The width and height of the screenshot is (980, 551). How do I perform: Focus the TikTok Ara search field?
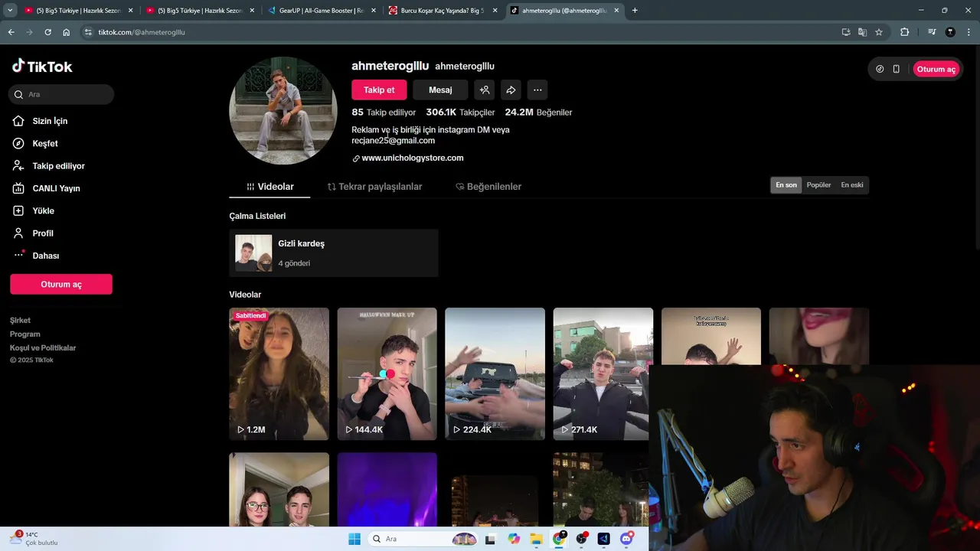(61, 94)
